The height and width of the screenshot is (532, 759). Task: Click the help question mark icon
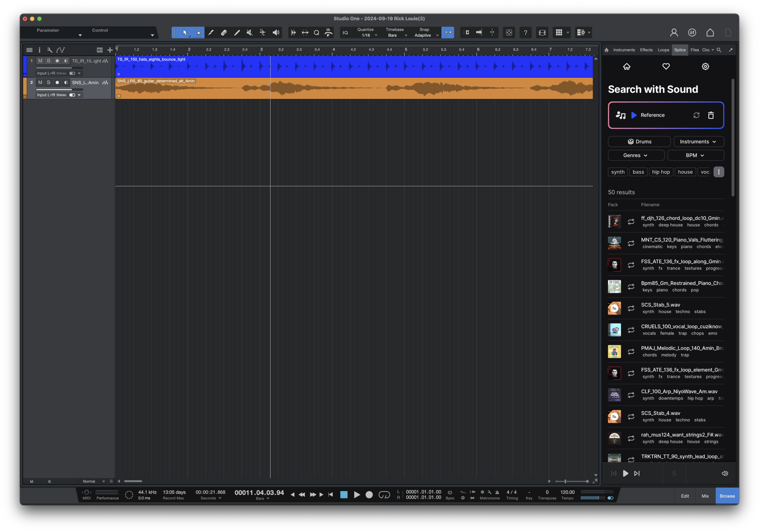pyautogui.click(x=525, y=32)
